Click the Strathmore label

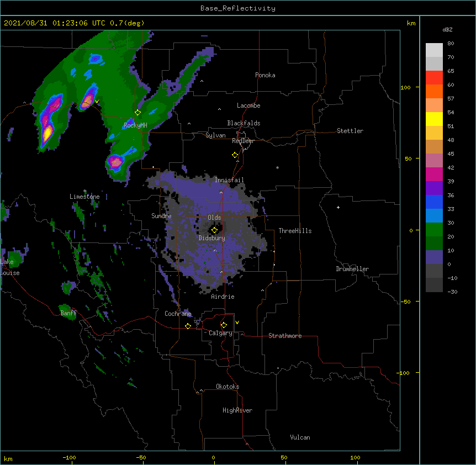[285, 336]
